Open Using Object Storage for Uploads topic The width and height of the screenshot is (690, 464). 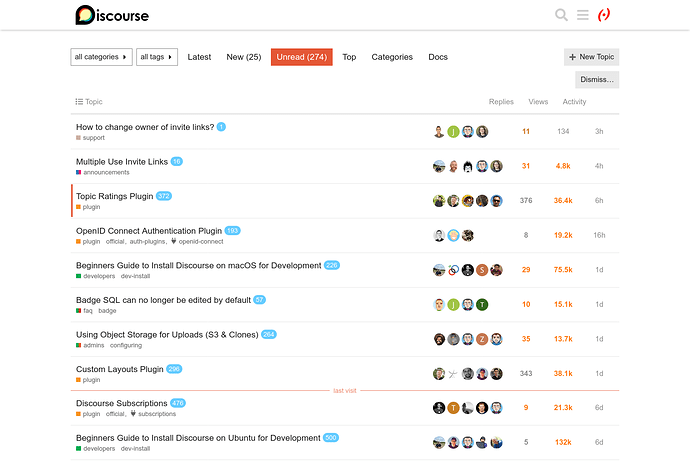click(x=167, y=335)
